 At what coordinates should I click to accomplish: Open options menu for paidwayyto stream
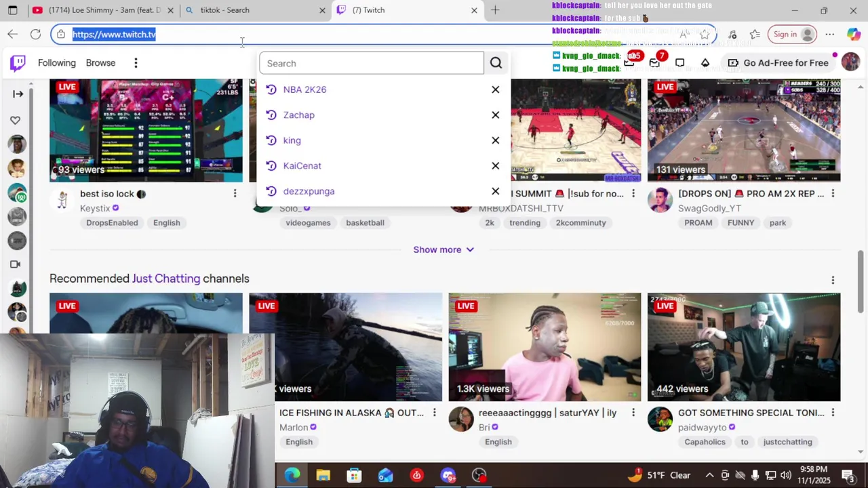pos(833,413)
